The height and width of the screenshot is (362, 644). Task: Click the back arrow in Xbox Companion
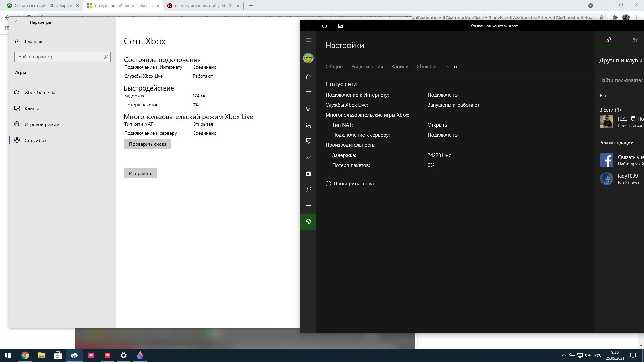pos(309,26)
